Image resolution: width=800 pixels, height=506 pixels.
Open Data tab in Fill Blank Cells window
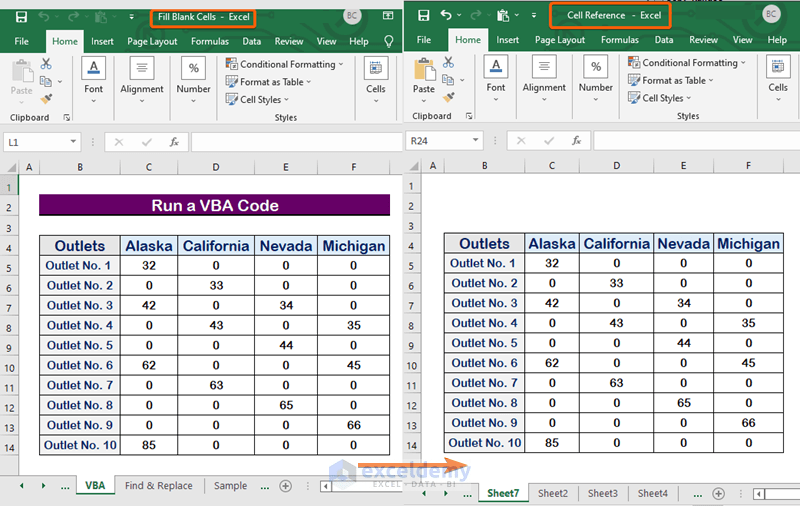(x=252, y=41)
